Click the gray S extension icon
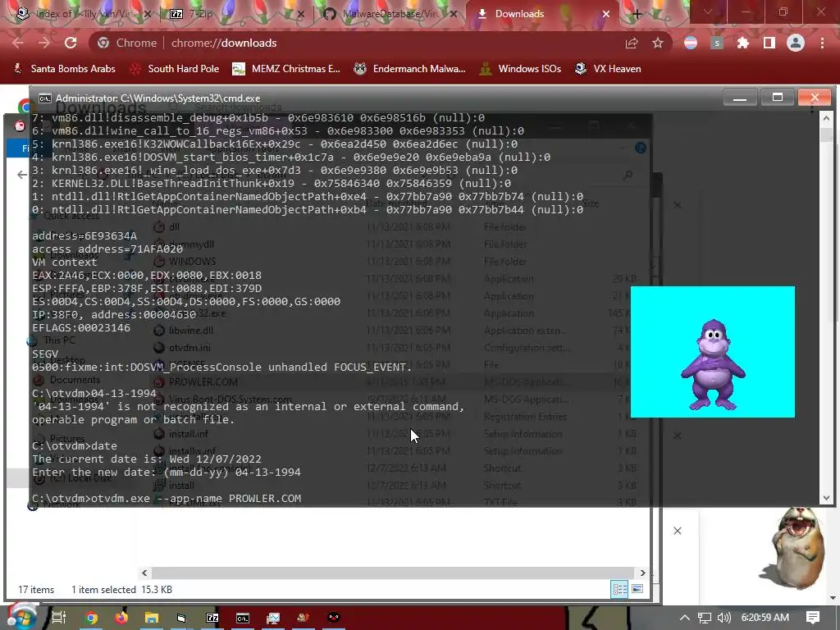 click(x=717, y=43)
